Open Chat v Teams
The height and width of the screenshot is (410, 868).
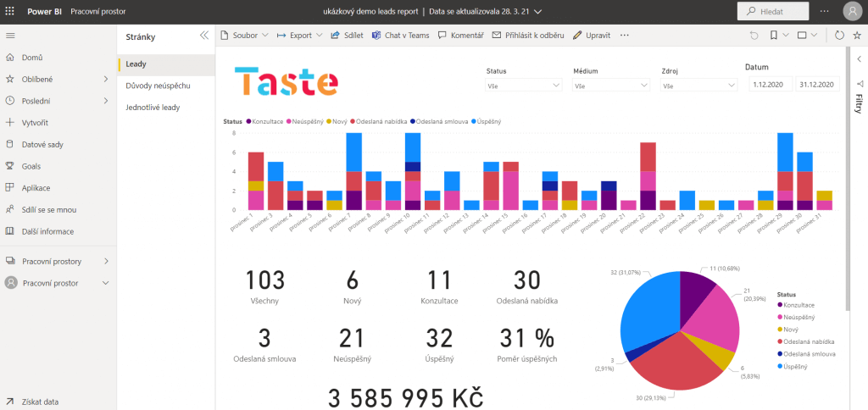[x=400, y=36]
